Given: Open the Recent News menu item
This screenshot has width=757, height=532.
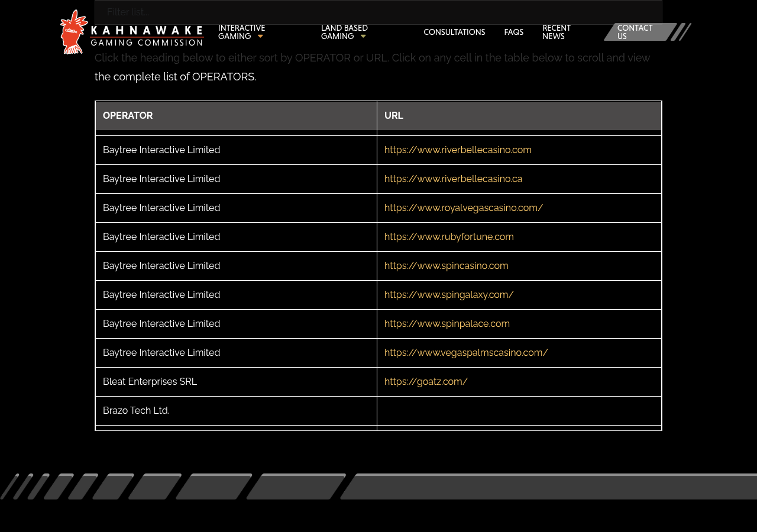Looking at the screenshot, I should [x=557, y=33].
